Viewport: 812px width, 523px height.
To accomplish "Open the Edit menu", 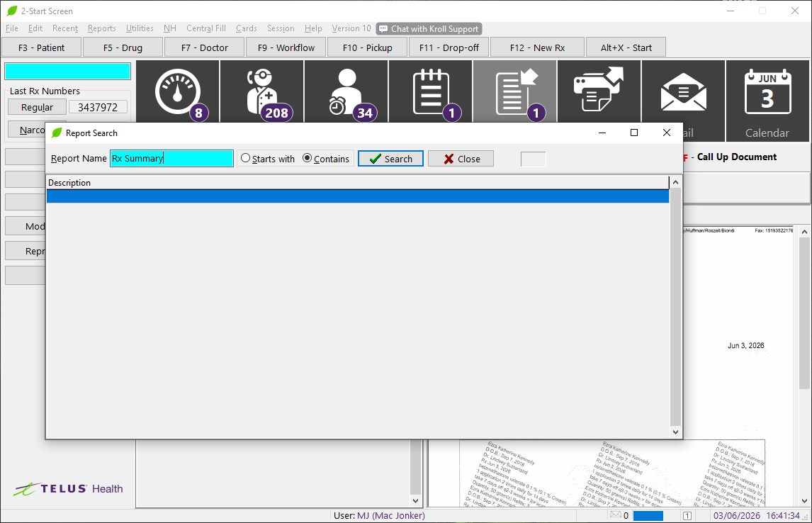I will 35,28.
